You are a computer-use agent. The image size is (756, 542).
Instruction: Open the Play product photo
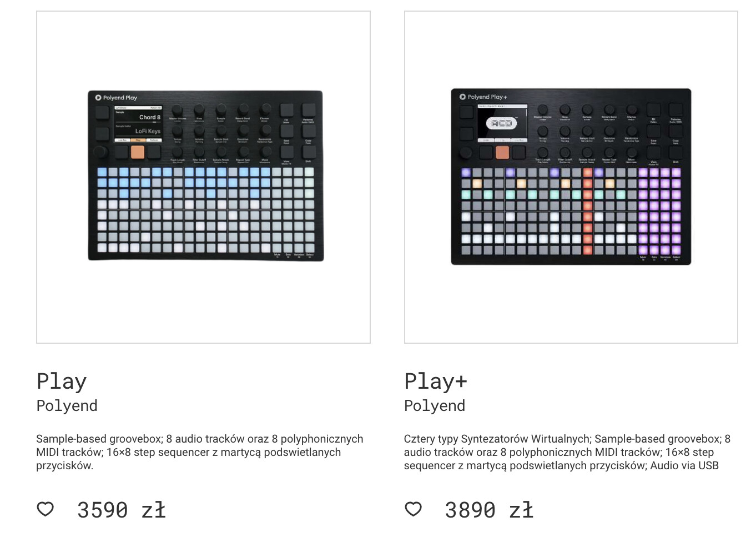pyautogui.click(x=203, y=177)
